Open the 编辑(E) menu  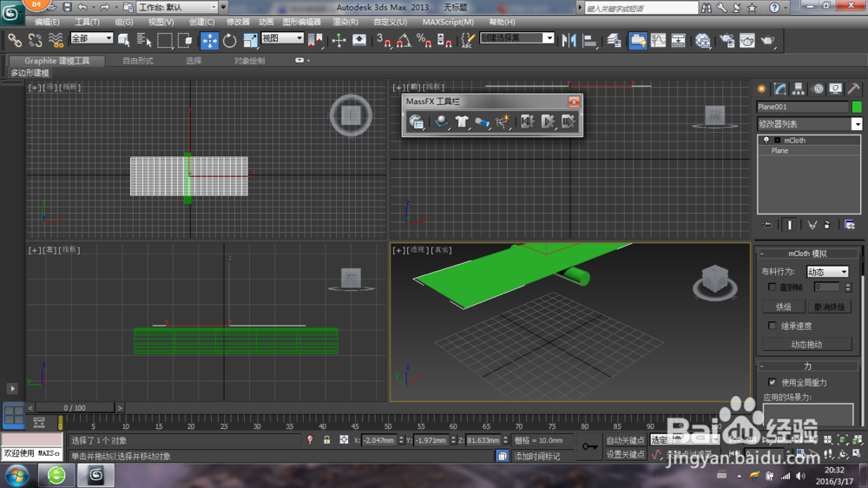[47, 23]
